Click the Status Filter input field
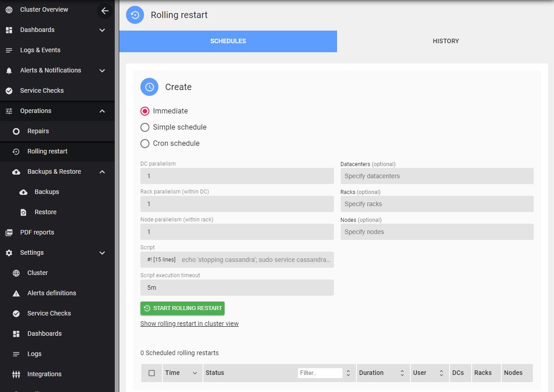Image resolution: width=554 pixels, height=392 pixels. [x=320, y=373]
